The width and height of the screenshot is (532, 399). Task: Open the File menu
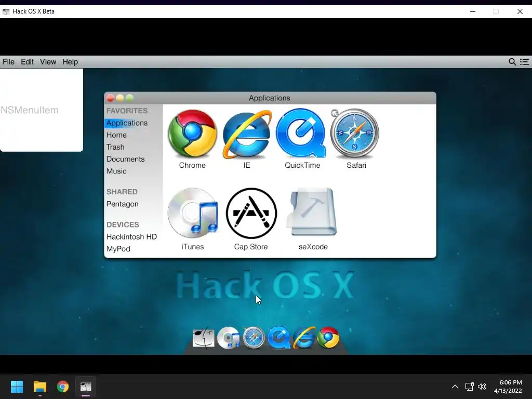click(8, 62)
